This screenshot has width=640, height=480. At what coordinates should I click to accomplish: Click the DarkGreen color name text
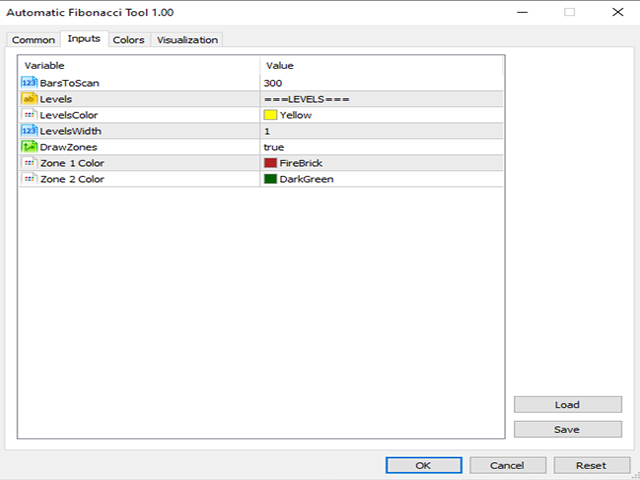307,179
